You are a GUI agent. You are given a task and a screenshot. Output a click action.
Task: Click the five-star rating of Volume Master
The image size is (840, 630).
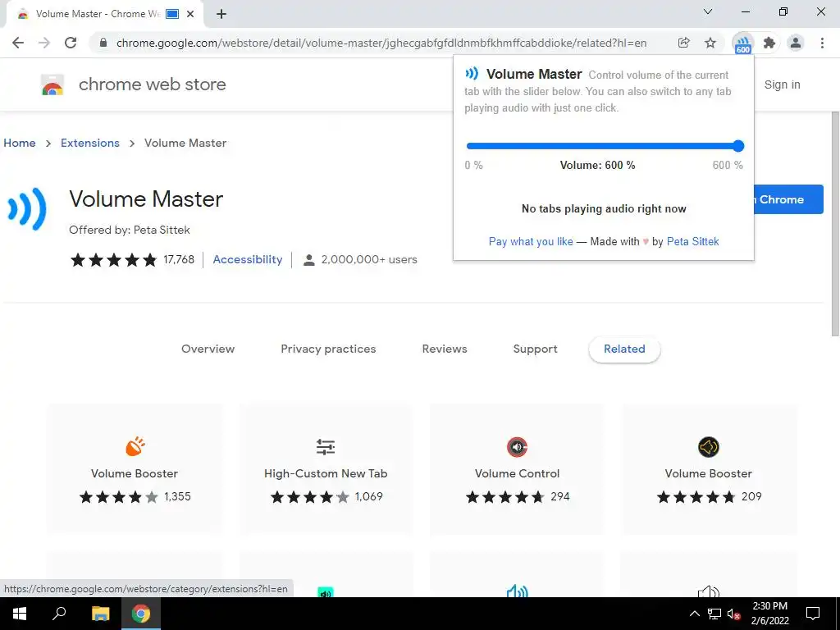(113, 260)
